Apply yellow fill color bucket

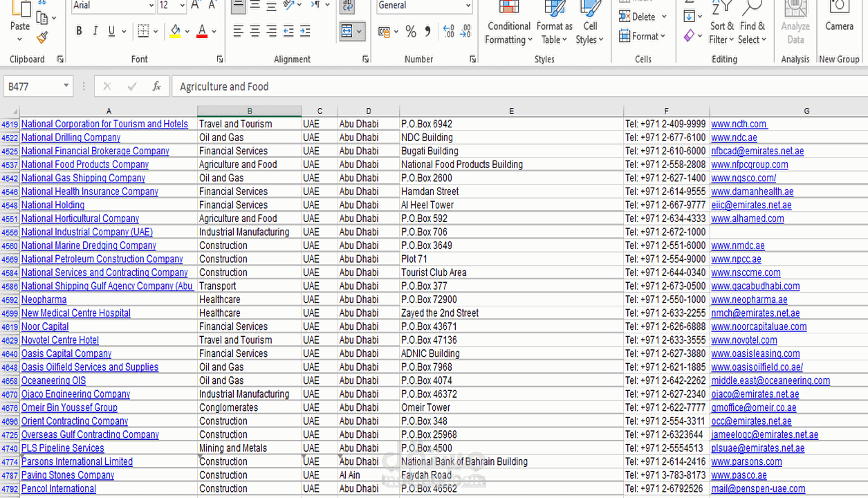[x=175, y=31]
